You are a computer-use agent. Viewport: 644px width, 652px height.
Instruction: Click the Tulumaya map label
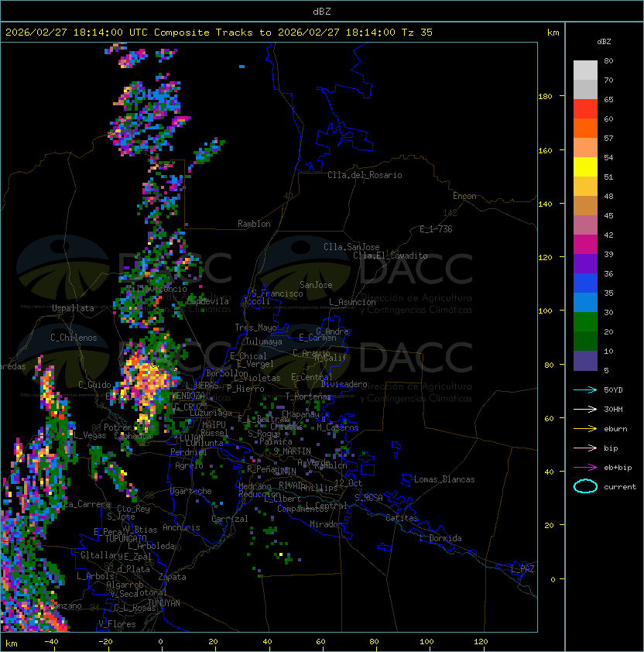264,341
